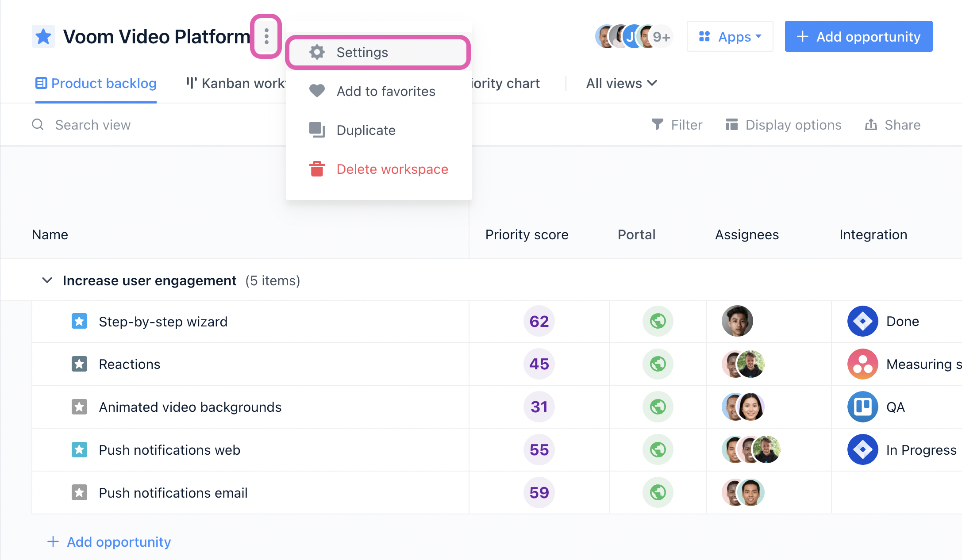
Task: Collapse the Increase user engagement group
Action: pyautogui.click(x=47, y=280)
